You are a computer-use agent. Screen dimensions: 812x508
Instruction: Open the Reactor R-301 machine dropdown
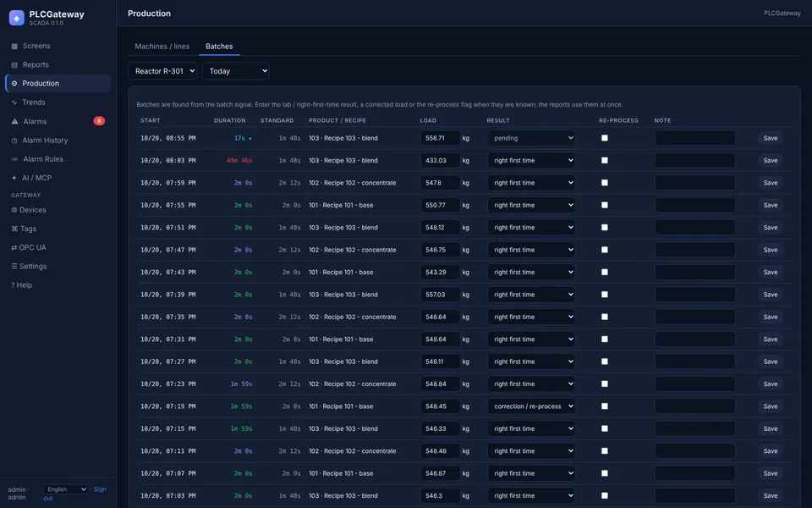[162, 71]
